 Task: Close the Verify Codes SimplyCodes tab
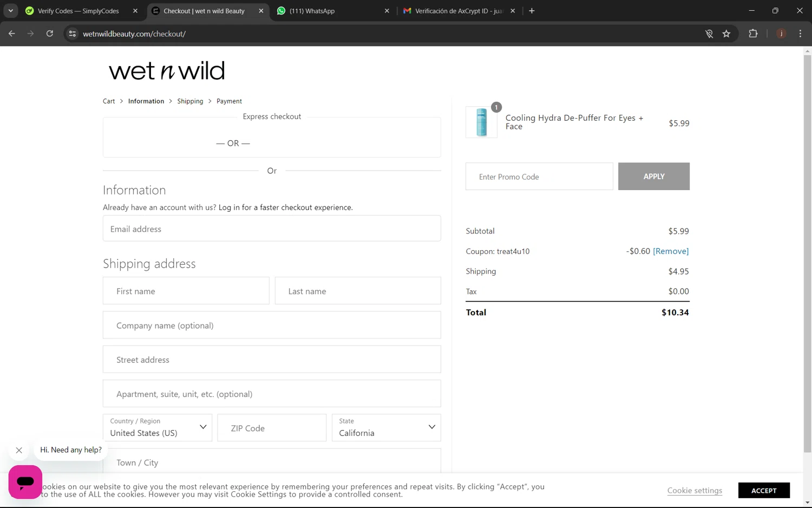click(135, 11)
